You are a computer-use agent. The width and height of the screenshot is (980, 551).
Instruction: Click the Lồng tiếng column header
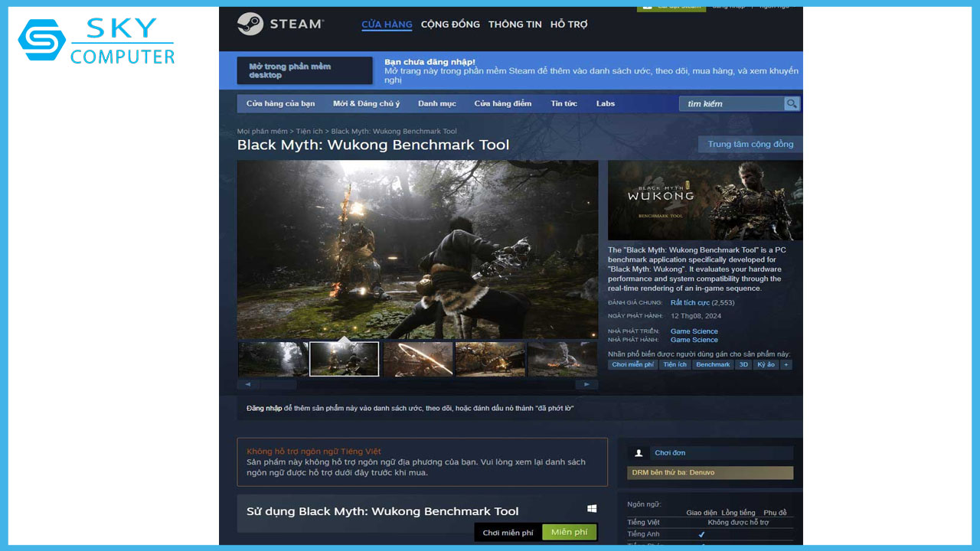coord(738,513)
